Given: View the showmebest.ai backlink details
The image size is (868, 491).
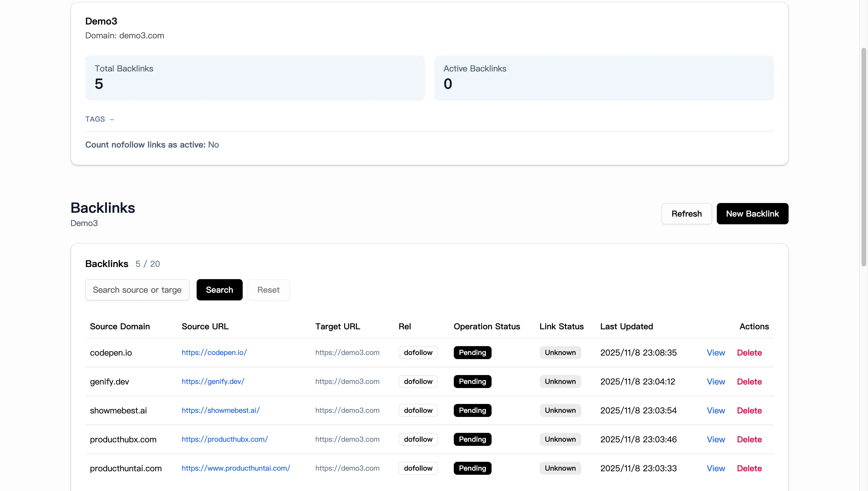Looking at the screenshot, I should (x=716, y=410).
